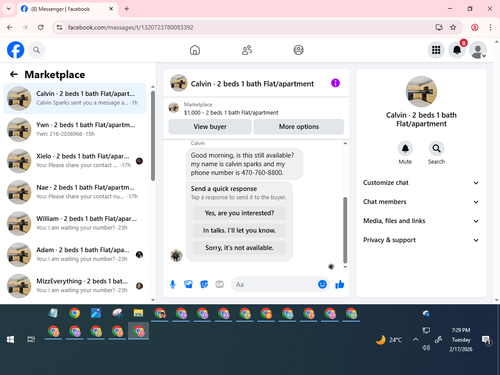Image resolution: width=500 pixels, height=375 pixels.
Task: Go back using Marketplace back arrow
Action: 14,74
